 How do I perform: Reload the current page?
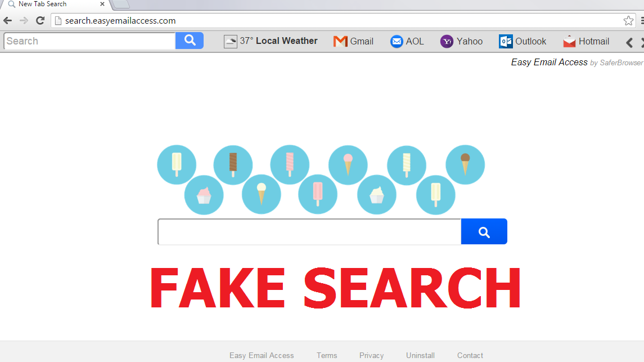[x=40, y=21]
